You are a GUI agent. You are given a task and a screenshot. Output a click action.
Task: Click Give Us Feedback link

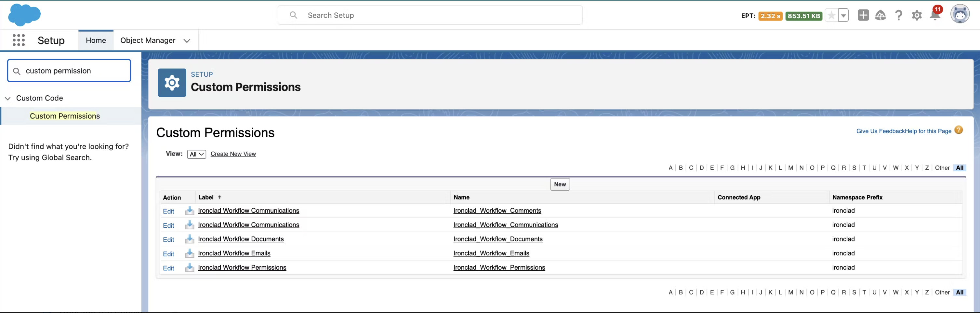pos(880,131)
